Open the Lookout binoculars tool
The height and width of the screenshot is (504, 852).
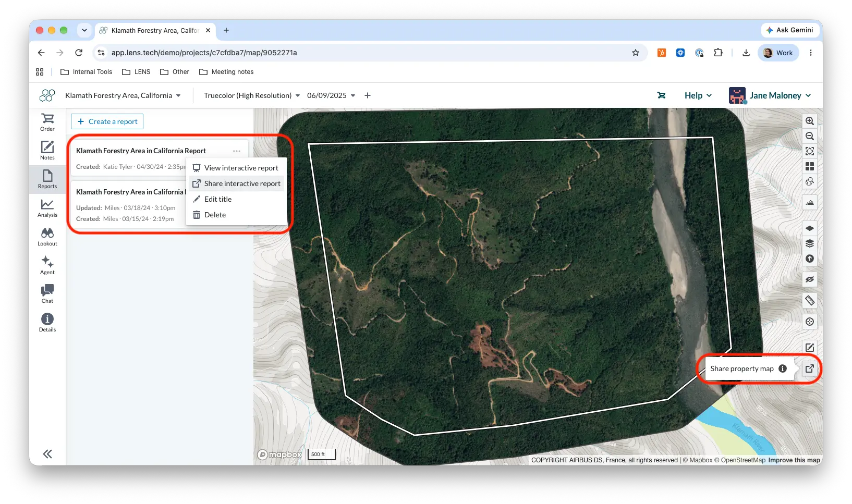pyautogui.click(x=47, y=237)
